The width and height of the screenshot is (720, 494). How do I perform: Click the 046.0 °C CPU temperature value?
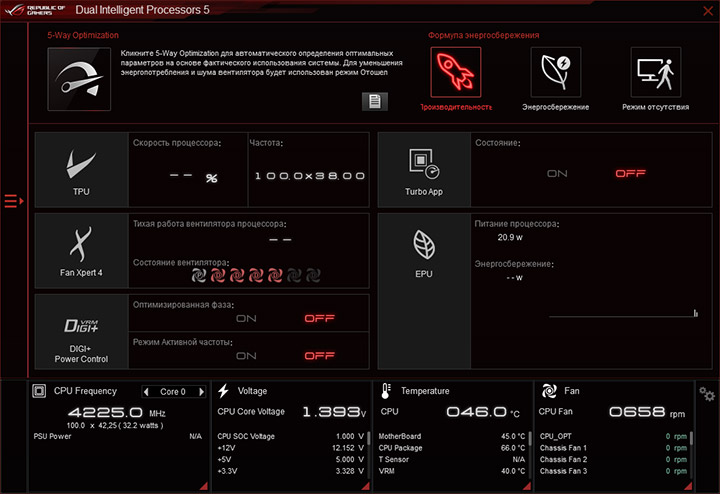[483, 412]
